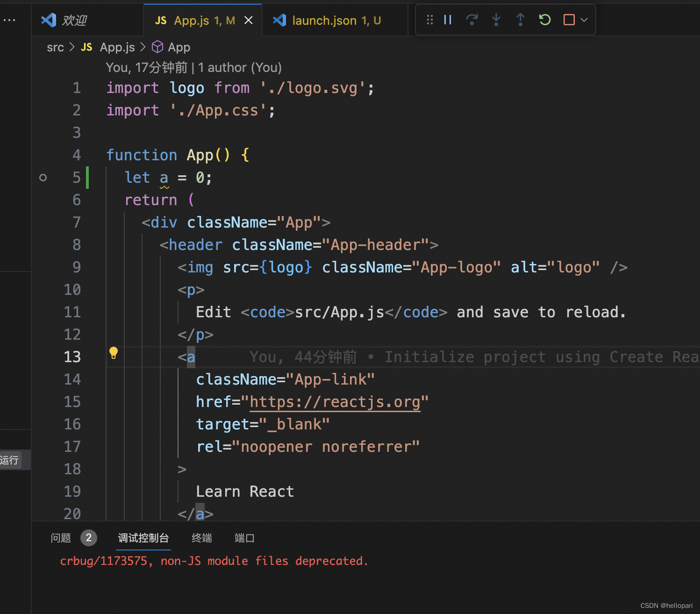Image resolution: width=700 pixels, height=614 pixels.
Task: Click the inline blame text on line 13
Action: (474, 357)
